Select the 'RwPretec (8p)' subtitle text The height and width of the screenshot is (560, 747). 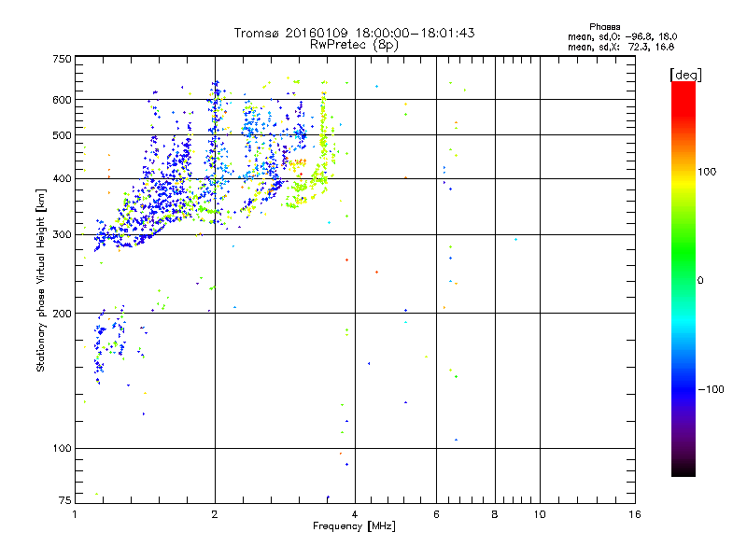tap(354, 45)
